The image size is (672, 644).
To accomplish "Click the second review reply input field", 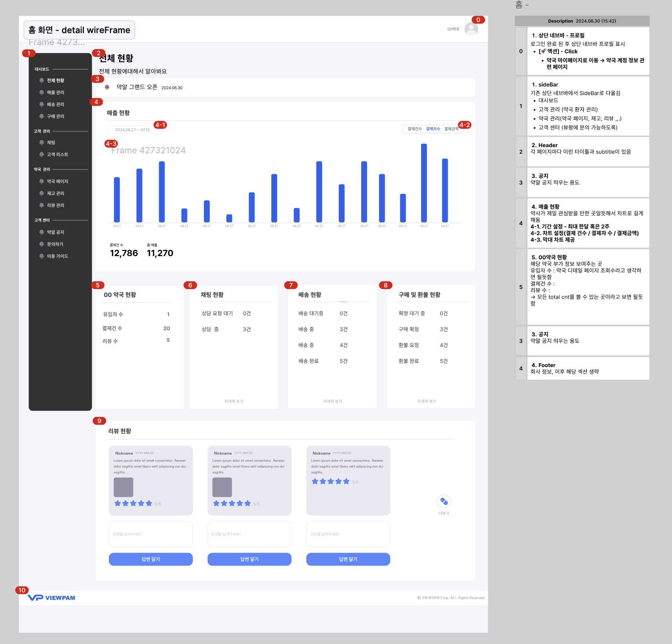I will pyautogui.click(x=249, y=534).
